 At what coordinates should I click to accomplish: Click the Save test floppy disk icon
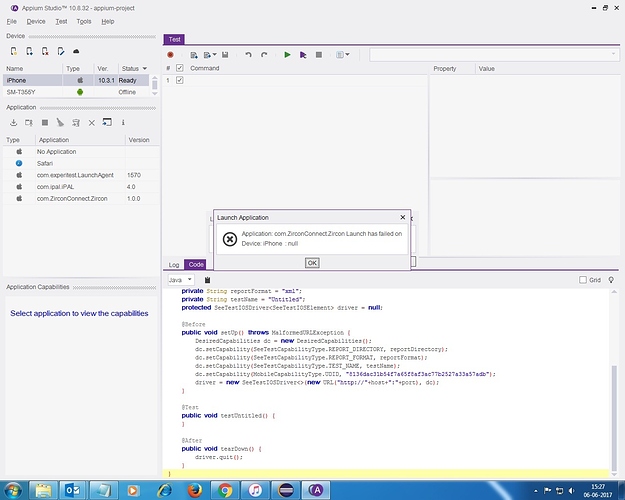coord(226,54)
